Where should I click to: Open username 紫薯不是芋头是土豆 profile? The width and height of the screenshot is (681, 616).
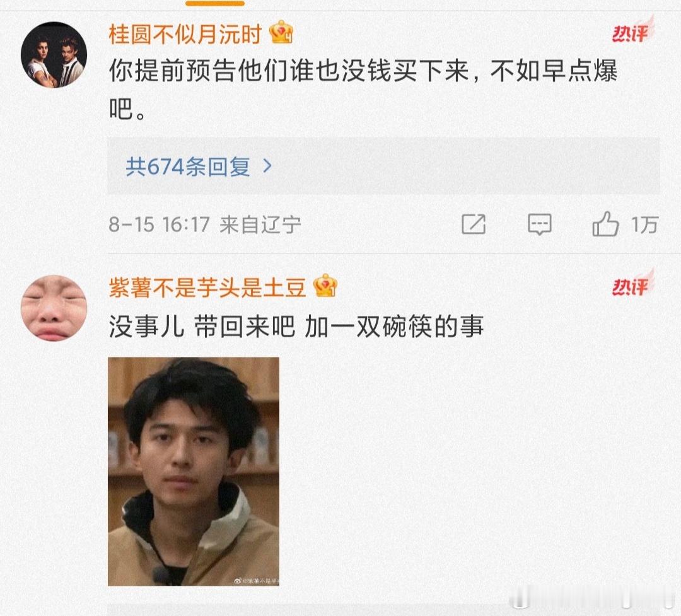(207, 287)
